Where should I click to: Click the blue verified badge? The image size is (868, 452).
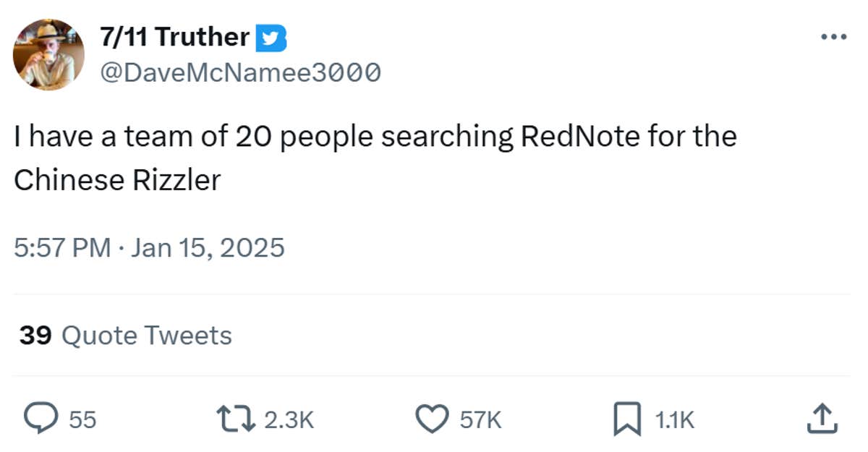(x=271, y=38)
